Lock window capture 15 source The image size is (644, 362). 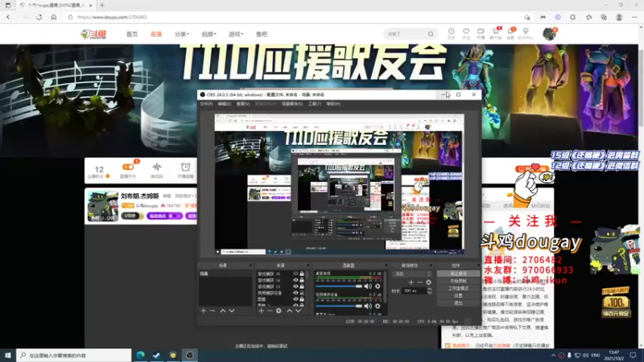(302, 274)
